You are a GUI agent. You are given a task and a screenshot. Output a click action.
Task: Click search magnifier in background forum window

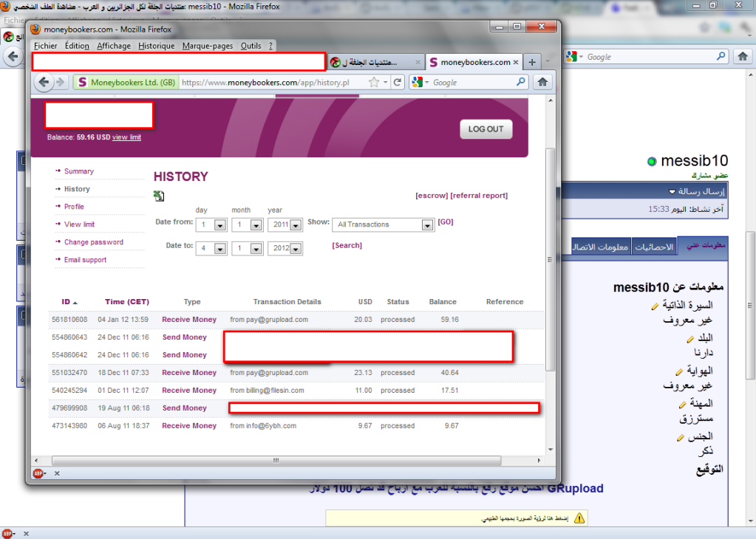(x=721, y=56)
